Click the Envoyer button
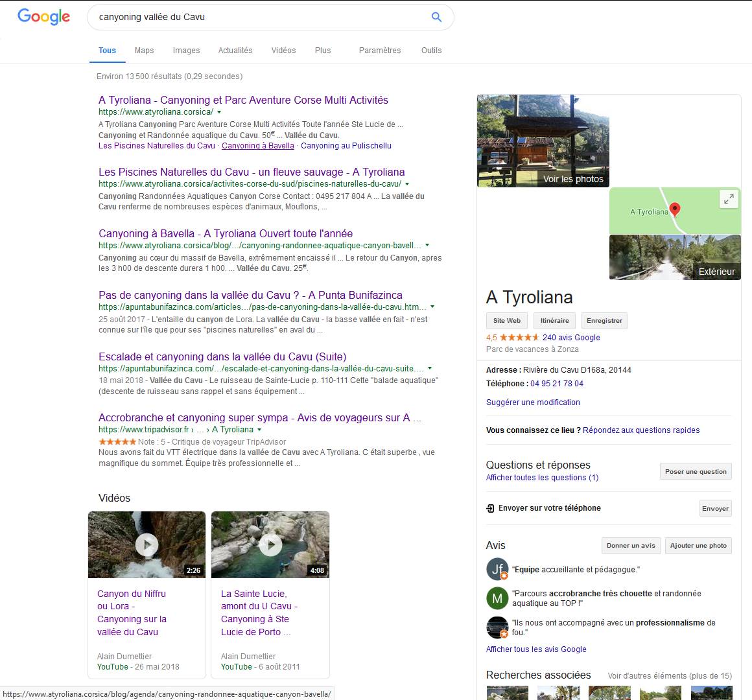The width and height of the screenshot is (752, 700). pyautogui.click(x=715, y=509)
